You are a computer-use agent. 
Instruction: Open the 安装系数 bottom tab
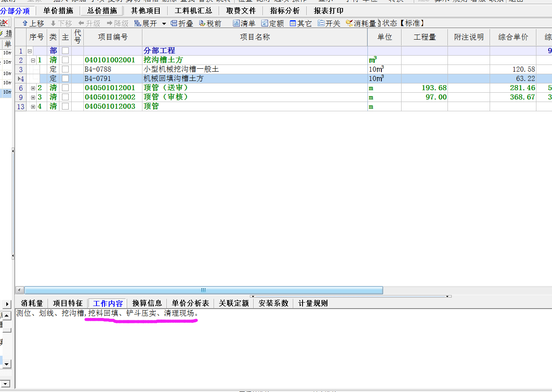[x=273, y=303]
